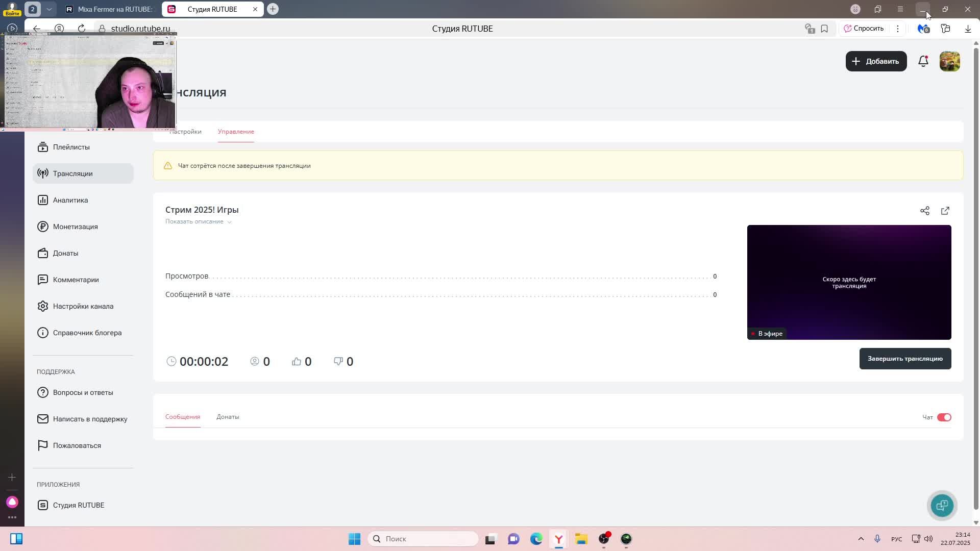Open the channel profile avatar
The width and height of the screenshot is (980, 551).
click(949, 61)
